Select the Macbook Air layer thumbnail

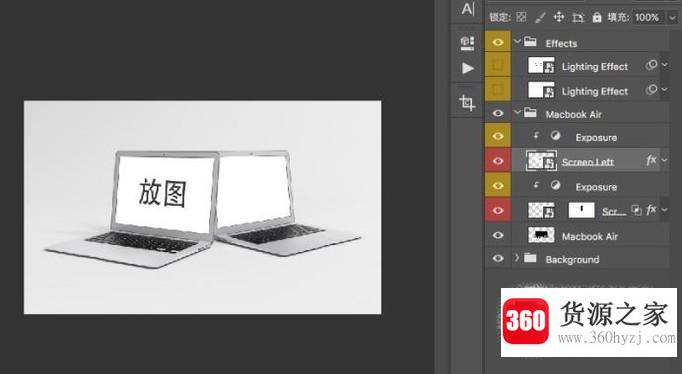[541, 235]
